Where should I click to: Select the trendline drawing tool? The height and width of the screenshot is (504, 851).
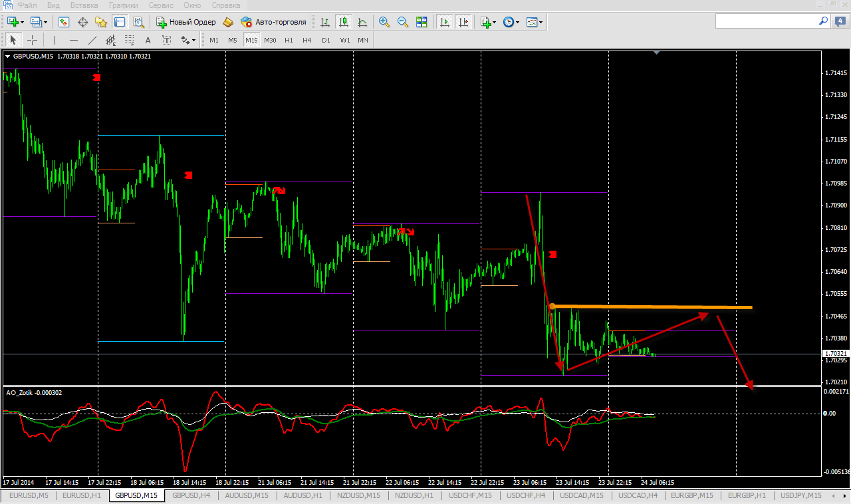tap(92, 40)
